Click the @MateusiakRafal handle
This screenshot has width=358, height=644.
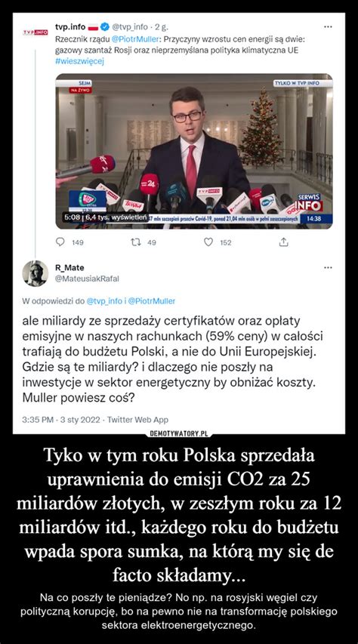click(x=87, y=279)
